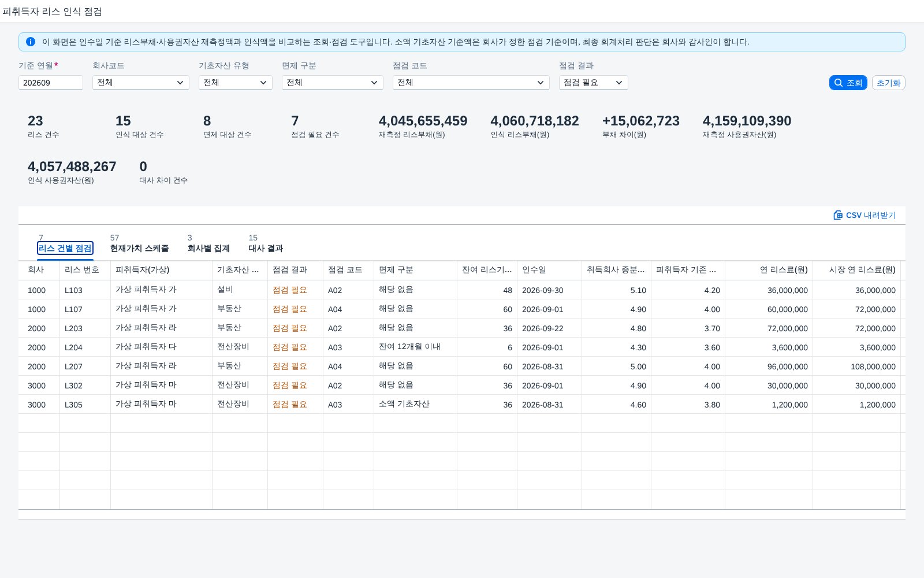Select the L207 lease number cell

point(85,366)
